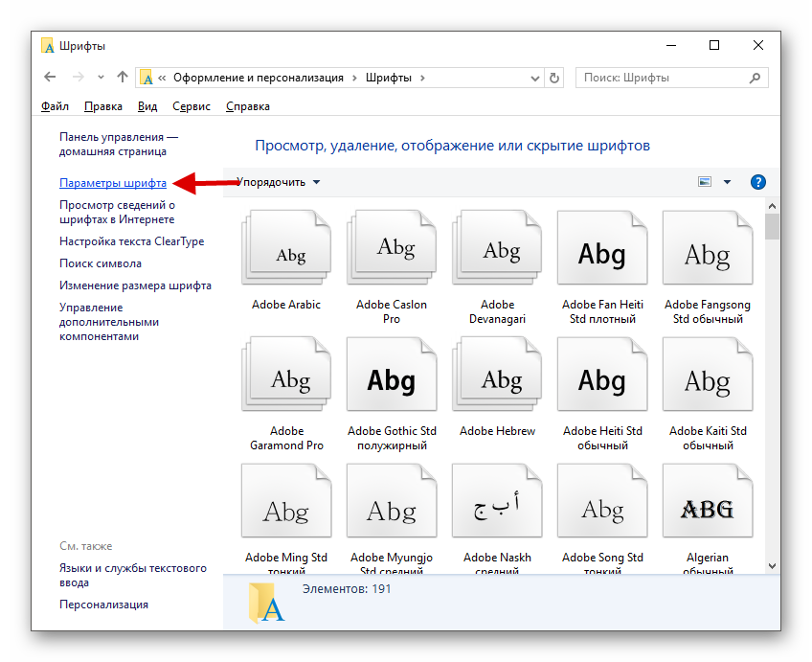The height and width of the screenshot is (662, 812).
Task: Click the vertical scrollbar thumb
Action: [x=772, y=227]
